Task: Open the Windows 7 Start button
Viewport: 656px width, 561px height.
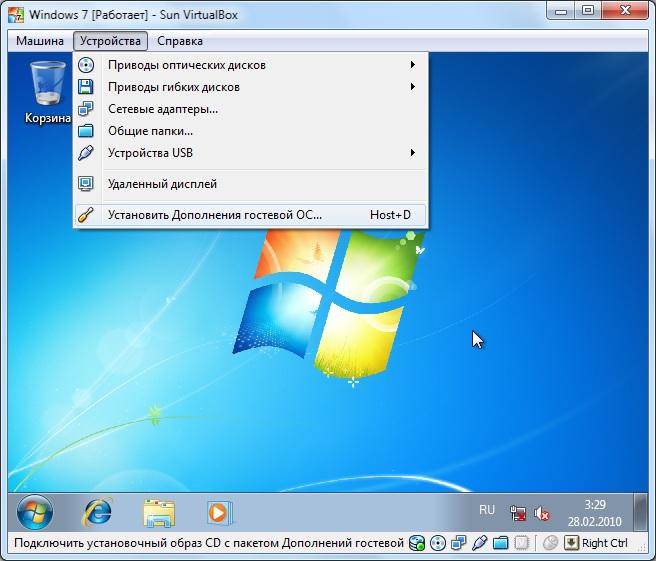Action: (x=36, y=512)
